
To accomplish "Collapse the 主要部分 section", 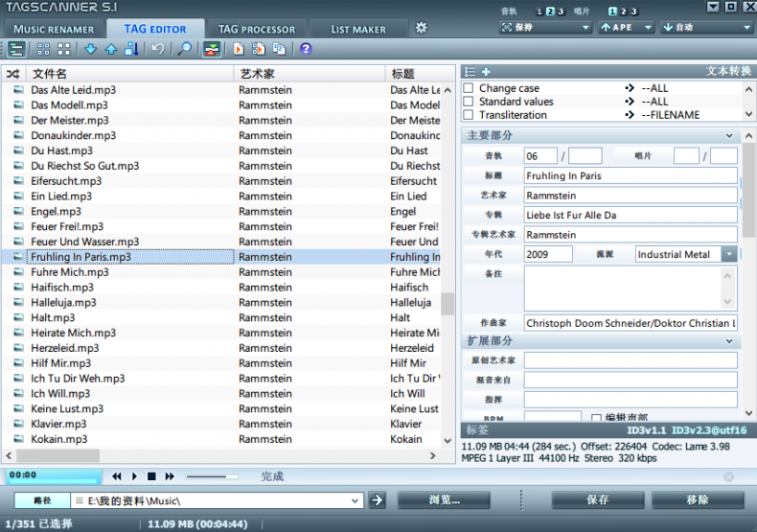I will (x=729, y=136).
